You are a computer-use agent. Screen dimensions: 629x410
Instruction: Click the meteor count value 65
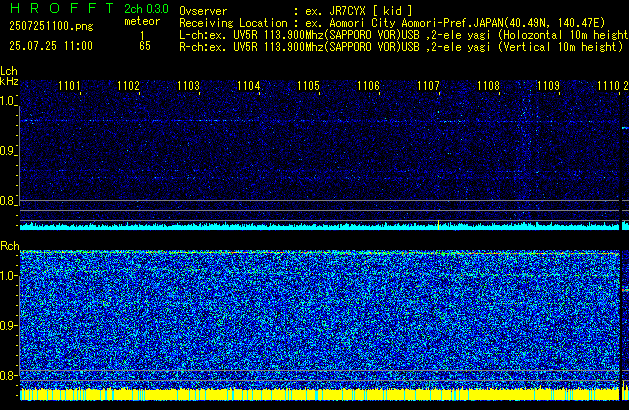click(x=145, y=46)
